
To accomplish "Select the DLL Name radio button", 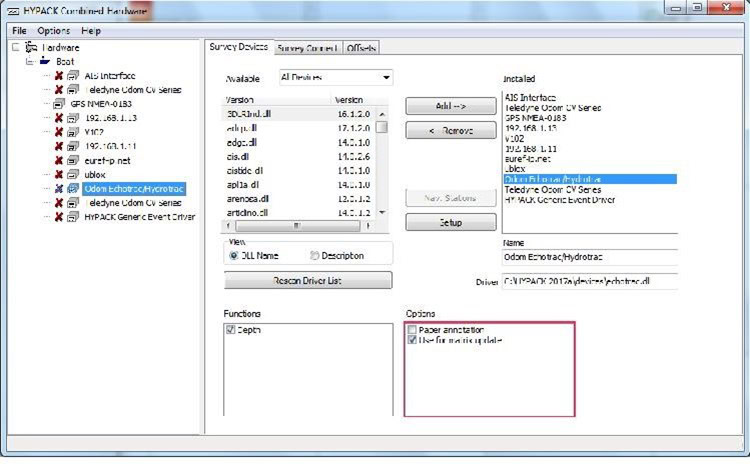I will pos(233,255).
